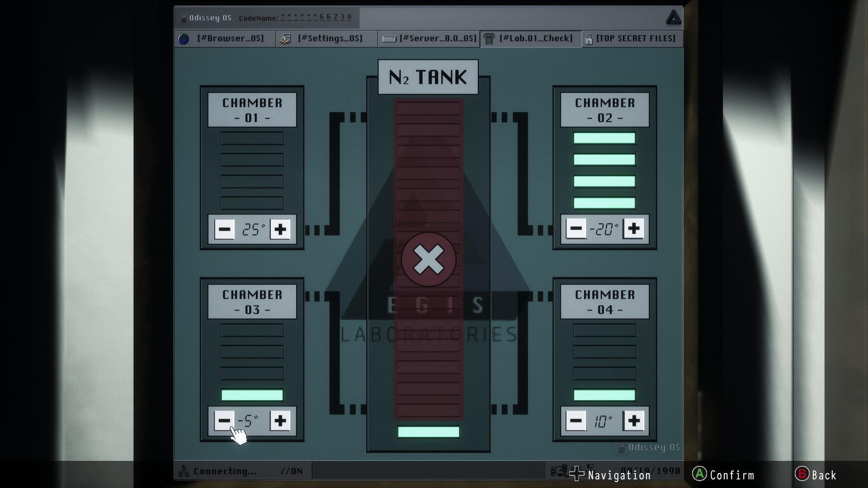Click the lit bottom segment of N2 tank
This screenshot has height=488, width=868.
pyautogui.click(x=429, y=432)
